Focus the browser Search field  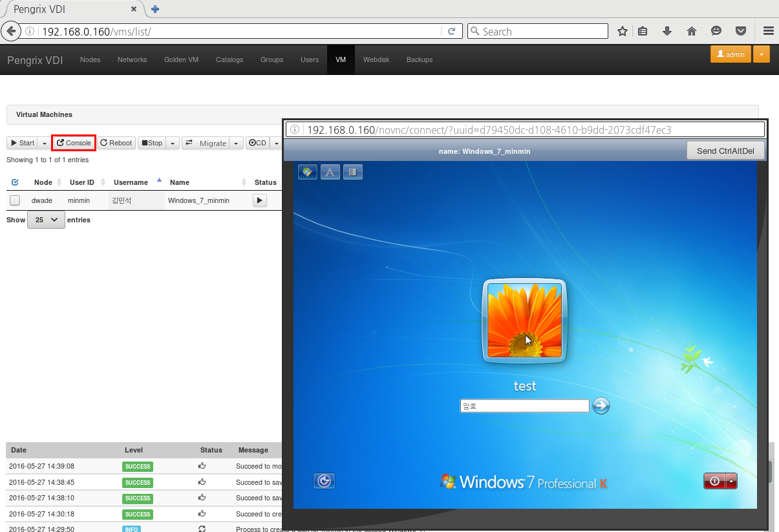[x=538, y=31]
